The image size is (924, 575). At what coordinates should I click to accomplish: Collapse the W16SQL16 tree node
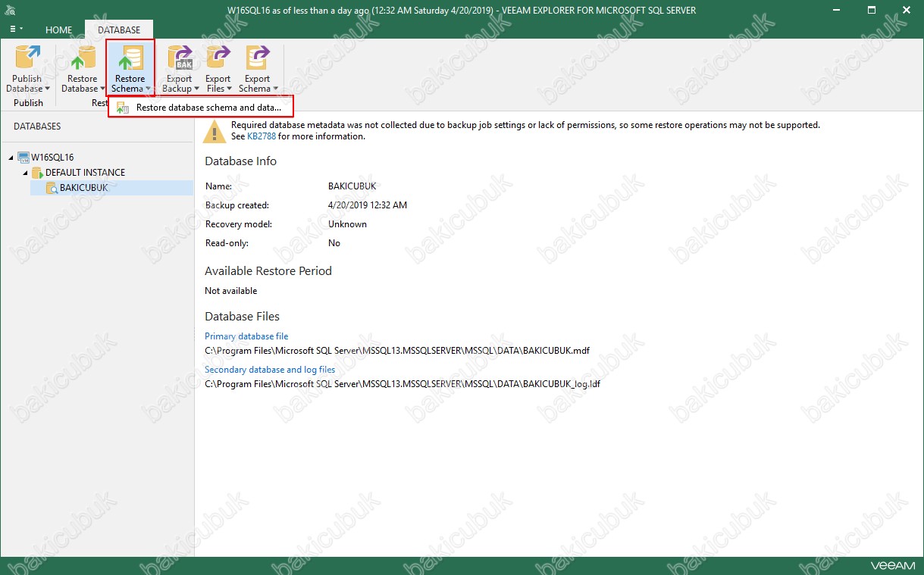click(11, 158)
